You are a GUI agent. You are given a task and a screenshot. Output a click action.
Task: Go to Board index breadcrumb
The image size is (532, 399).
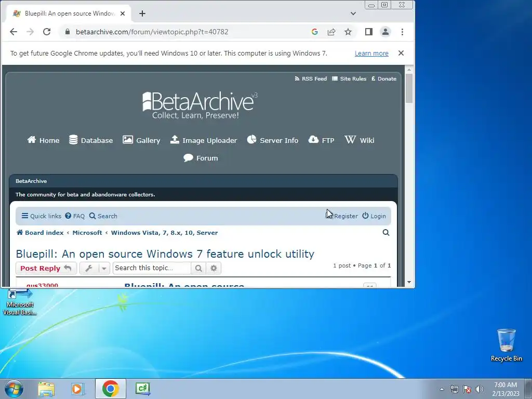40,233
